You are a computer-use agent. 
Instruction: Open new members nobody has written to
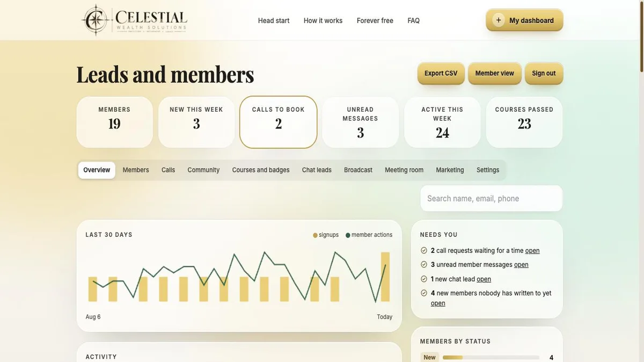point(438,303)
